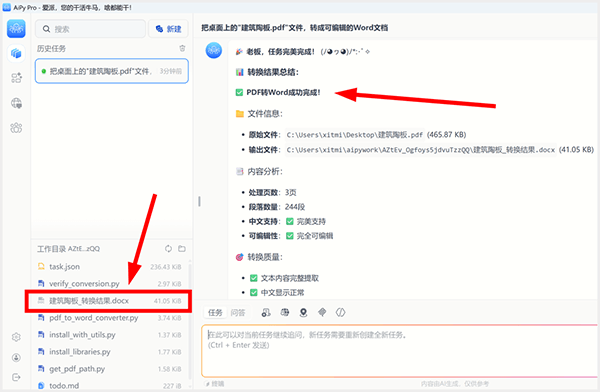The image size is (600, 392).
Task: Open the globe icon in sidebar
Action: tap(16, 103)
